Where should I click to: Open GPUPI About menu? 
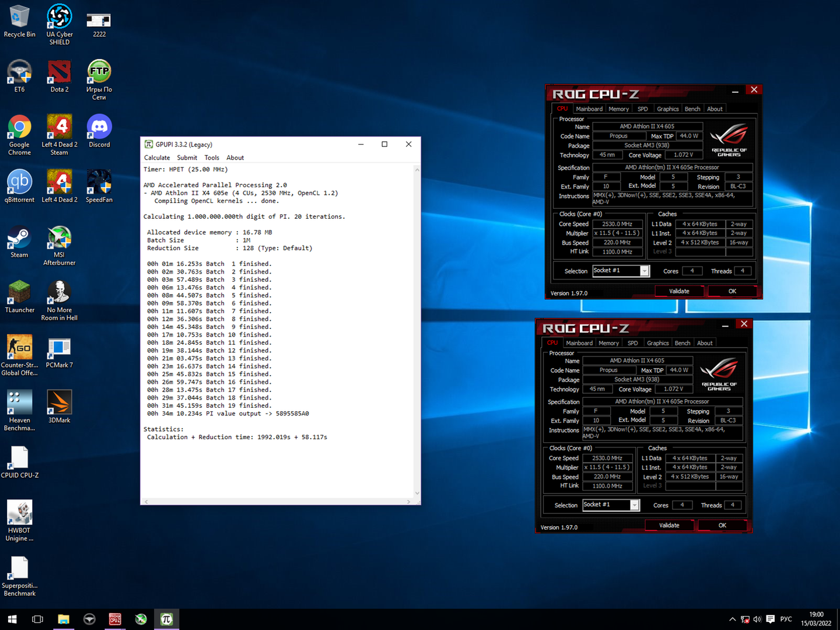click(x=235, y=157)
